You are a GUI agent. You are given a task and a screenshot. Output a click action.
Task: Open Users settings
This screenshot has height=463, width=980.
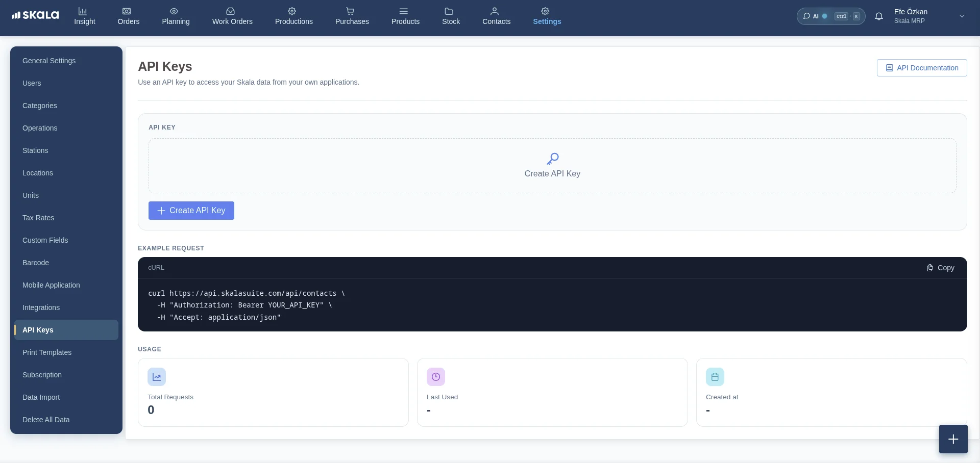(x=66, y=83)
